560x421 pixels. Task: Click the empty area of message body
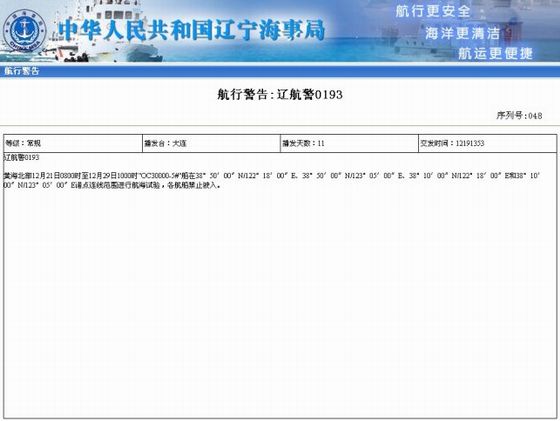click(x=280, y=304)
